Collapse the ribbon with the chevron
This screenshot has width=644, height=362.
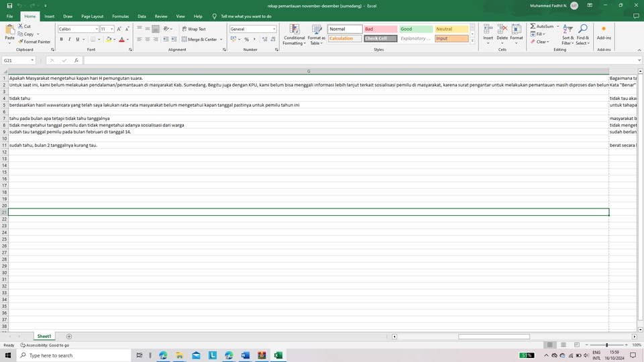(x=639, y=50)
